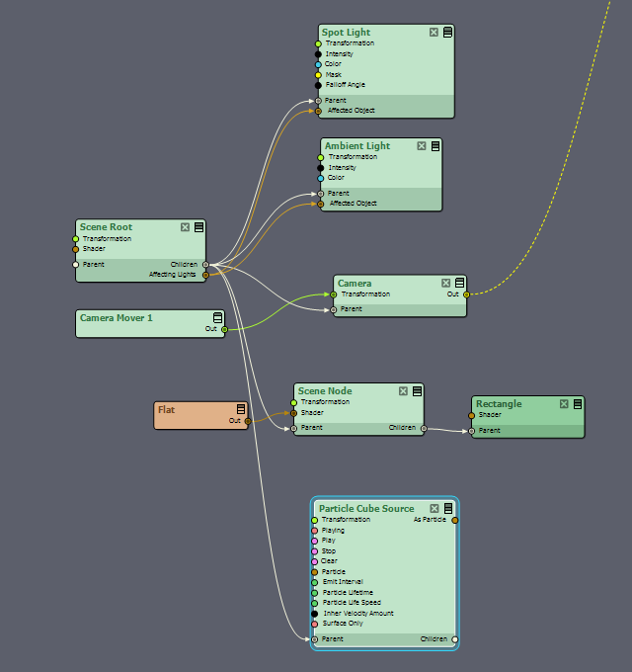
Task: Click the Stop trigger port
Action: point(315,551)
